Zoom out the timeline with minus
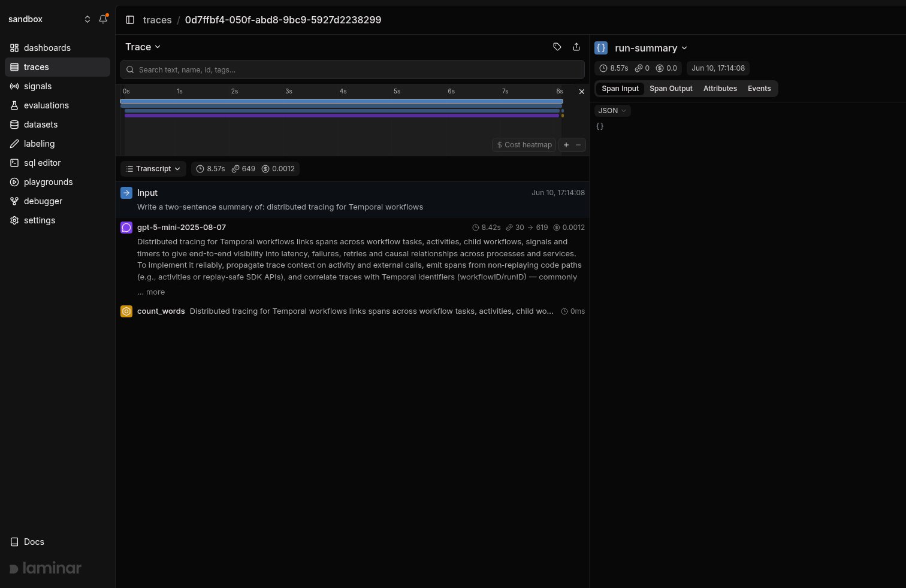This screenshot has height=588, width=906. click(578, 145)
